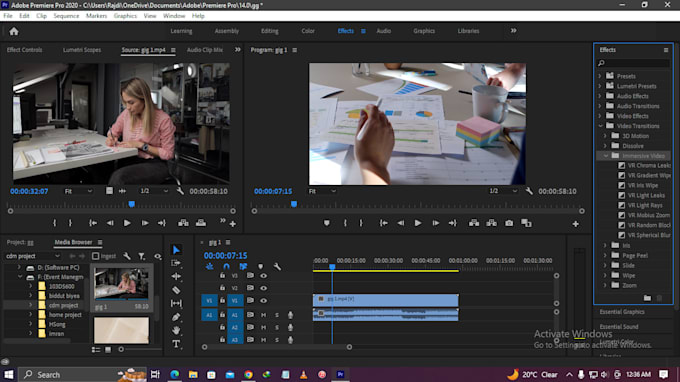Switch to the Audio workspace
Viewport: 680px width, 382px height.
383,31
